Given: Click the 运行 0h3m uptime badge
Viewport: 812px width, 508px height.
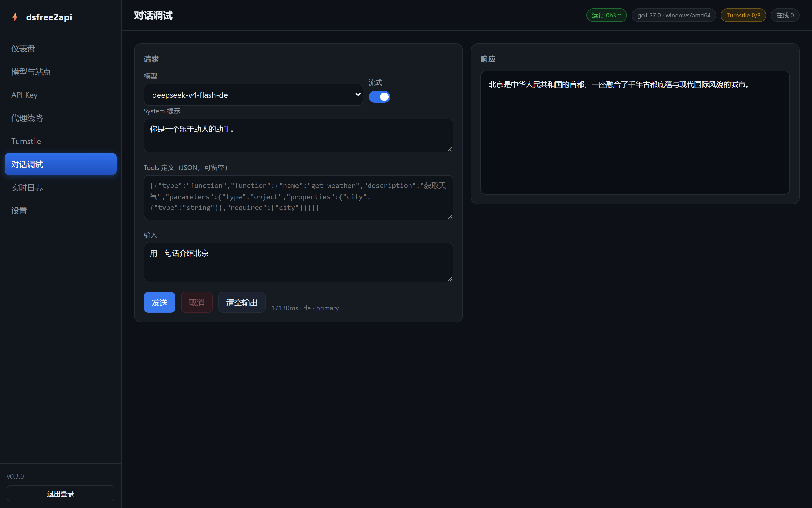Looking at the screenshot, I should point(606,16).
